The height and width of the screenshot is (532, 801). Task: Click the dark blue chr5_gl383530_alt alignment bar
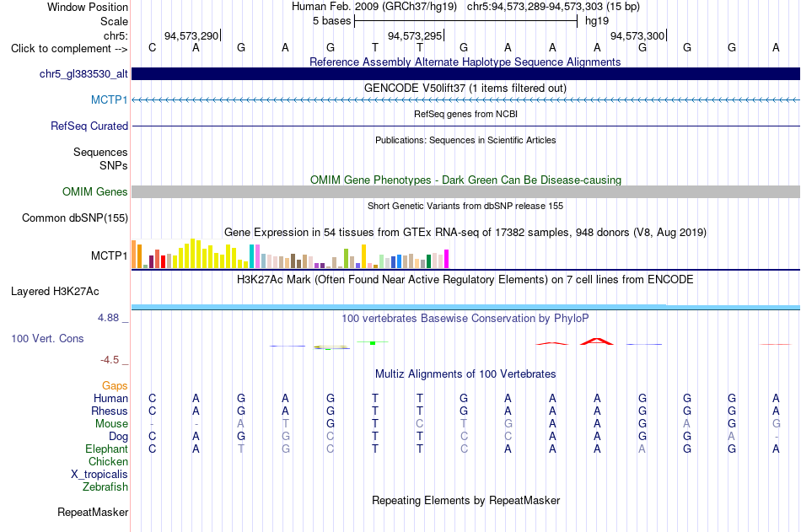(465, 74)
